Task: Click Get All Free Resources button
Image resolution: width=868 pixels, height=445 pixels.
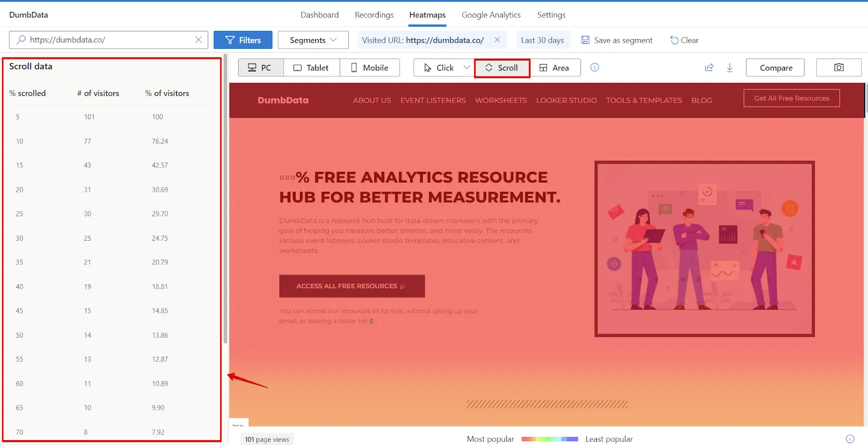Action: coord(792,98)
